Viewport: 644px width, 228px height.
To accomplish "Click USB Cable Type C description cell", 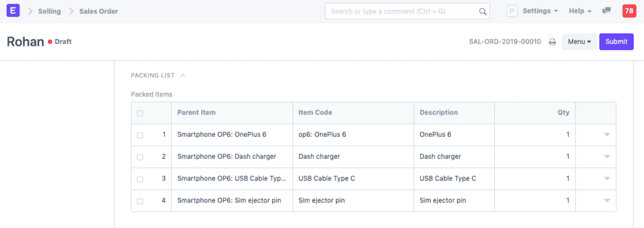I will tap(454, 179).
